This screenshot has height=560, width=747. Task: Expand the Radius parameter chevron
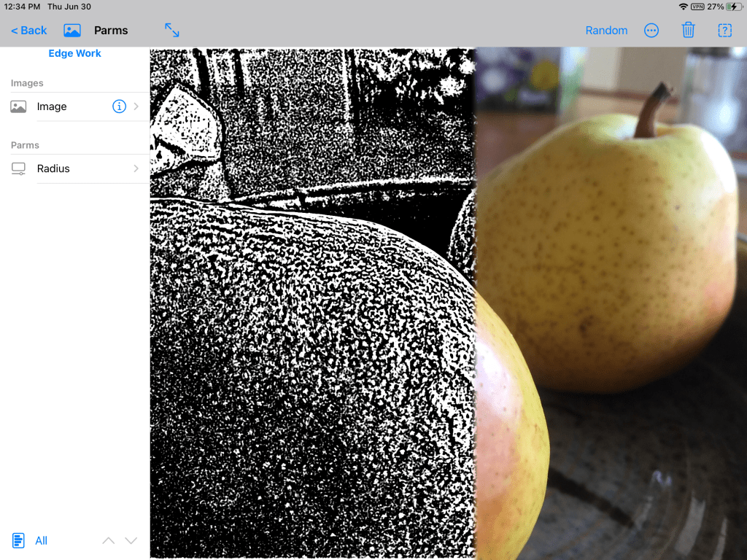(x=136, y=168)
